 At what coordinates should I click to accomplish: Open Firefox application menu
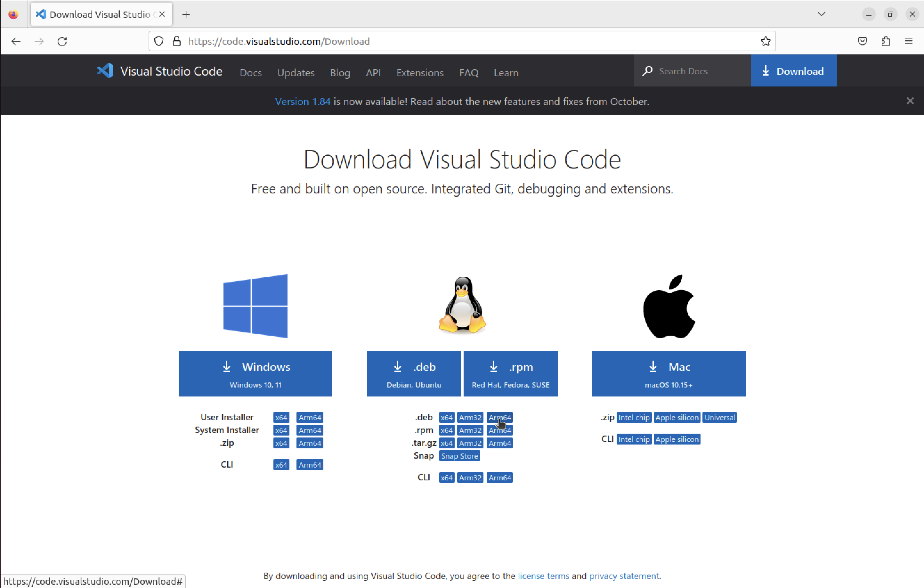(x=909, y=41)
